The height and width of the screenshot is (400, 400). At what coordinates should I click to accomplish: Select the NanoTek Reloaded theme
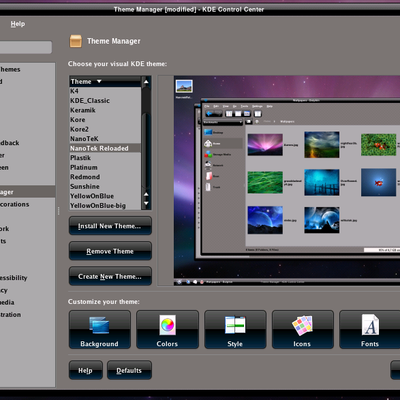[x=105, y=148]
